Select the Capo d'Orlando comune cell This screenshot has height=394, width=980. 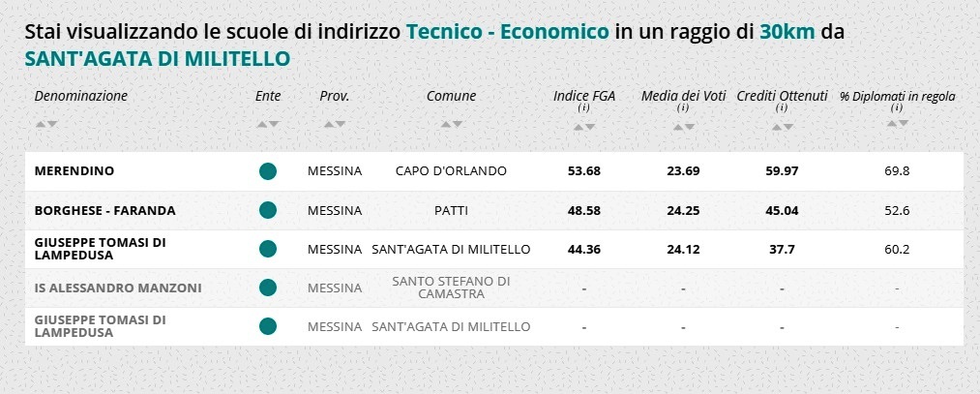click(x=451, y=171)
